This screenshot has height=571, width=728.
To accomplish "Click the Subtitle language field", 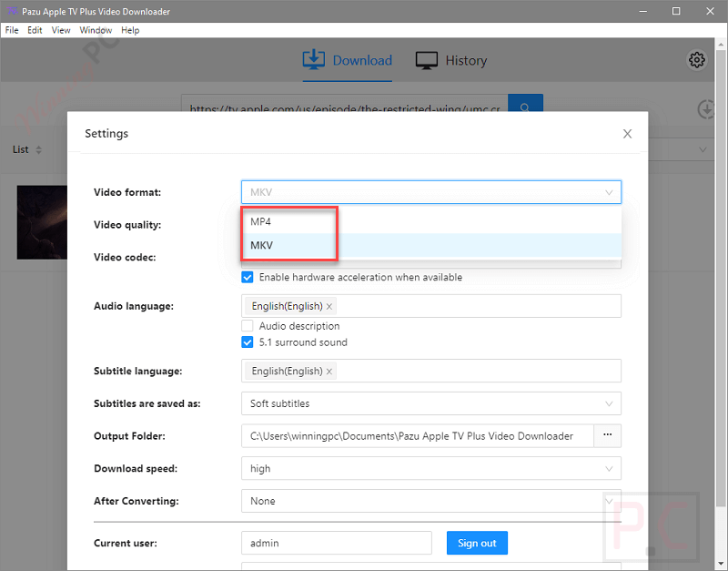I will tap(431, 371).
